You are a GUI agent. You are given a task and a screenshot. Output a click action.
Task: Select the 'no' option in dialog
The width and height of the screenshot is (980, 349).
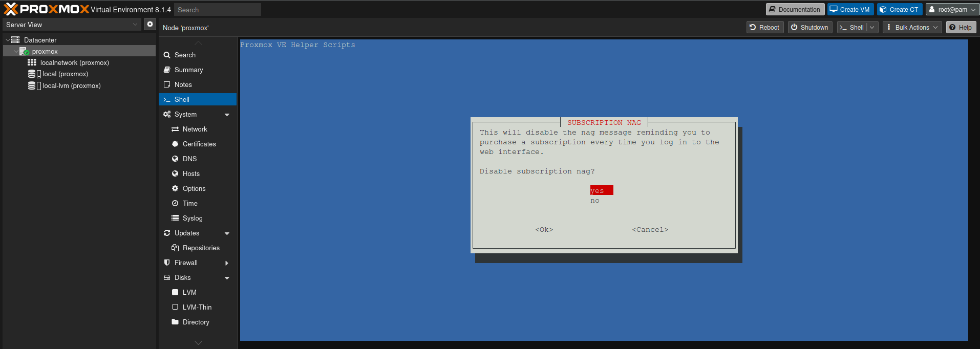(x=595, y=201)
